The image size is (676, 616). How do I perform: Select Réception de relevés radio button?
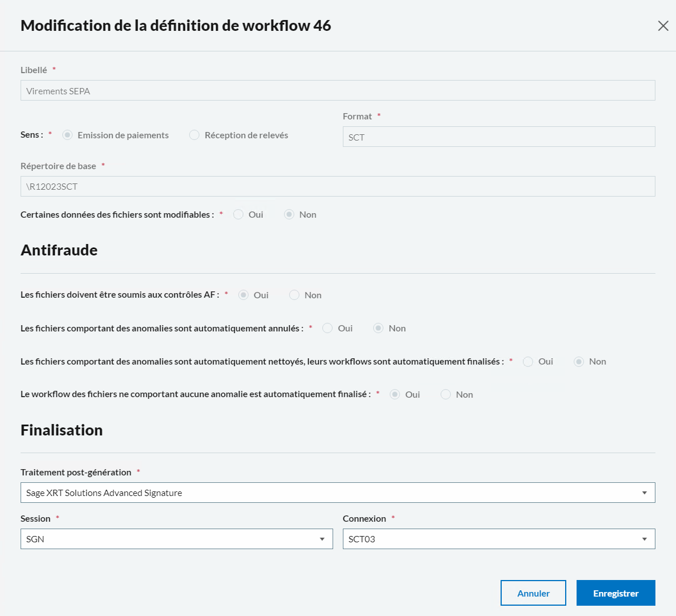[x=194, y=135]
